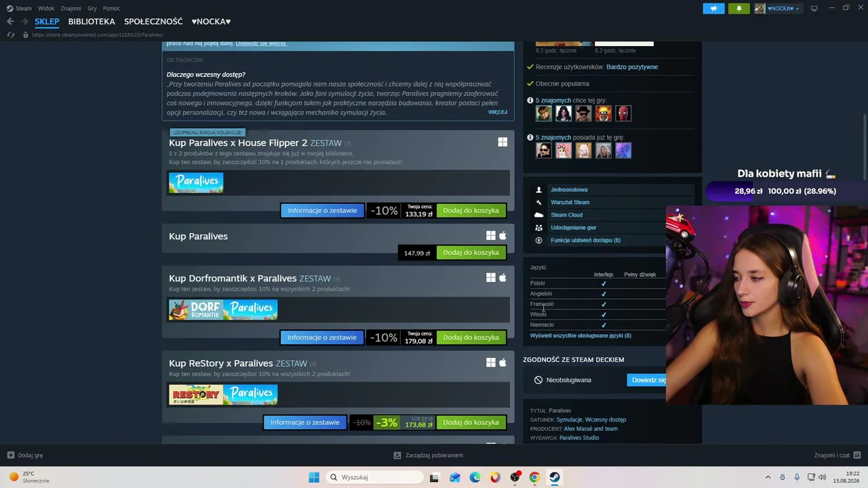Click the 147,99 zł price label
This screenshot has width=868, height=488.
tap(417, 253)
